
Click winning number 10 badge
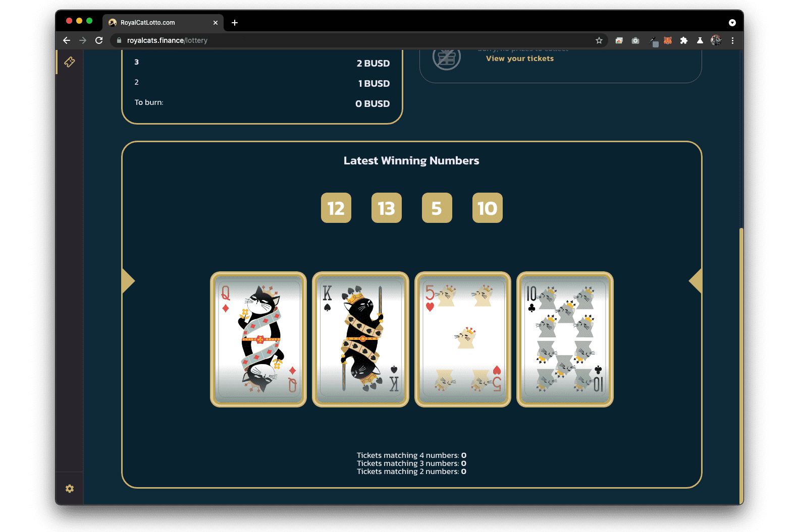[488, 208]
